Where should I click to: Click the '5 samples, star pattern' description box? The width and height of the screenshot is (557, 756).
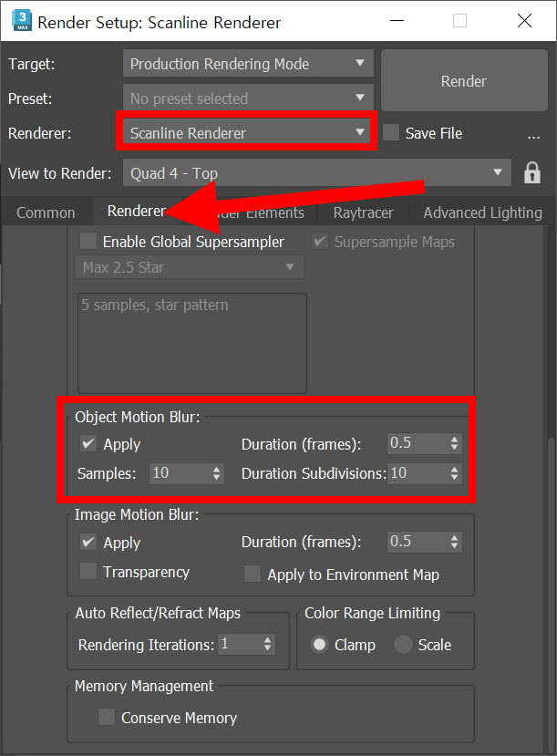pos(192,343)
